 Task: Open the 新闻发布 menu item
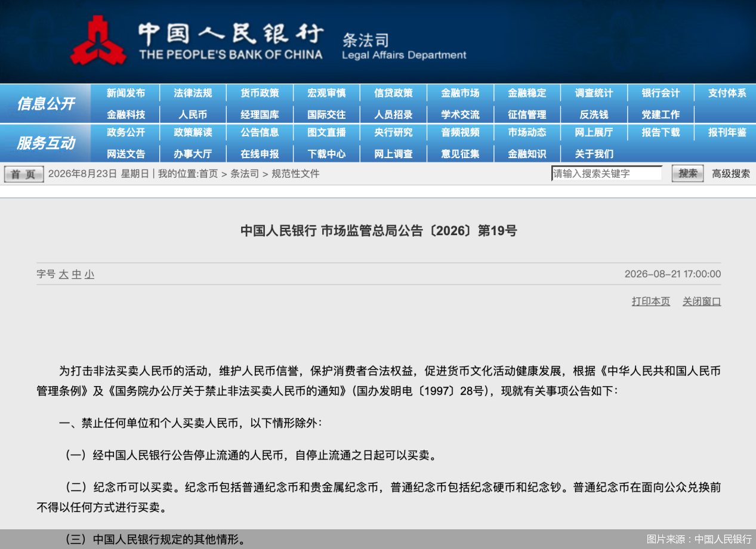126,93
